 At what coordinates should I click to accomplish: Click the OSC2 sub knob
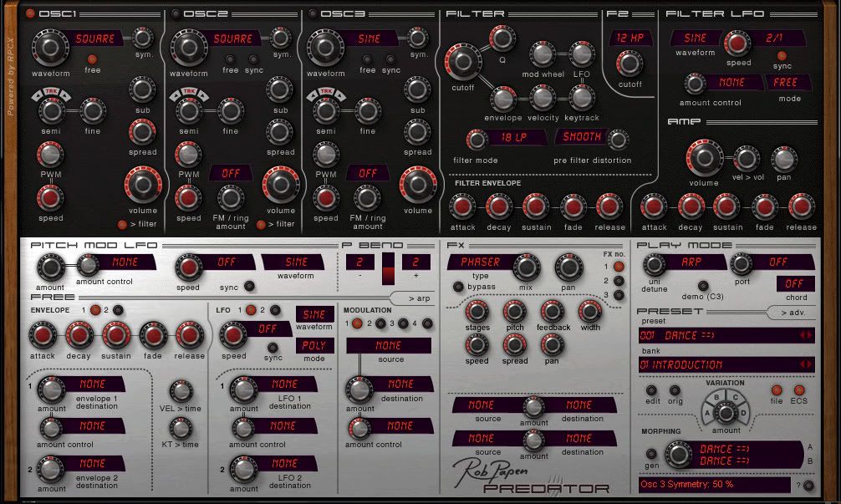tap(279, 89)
